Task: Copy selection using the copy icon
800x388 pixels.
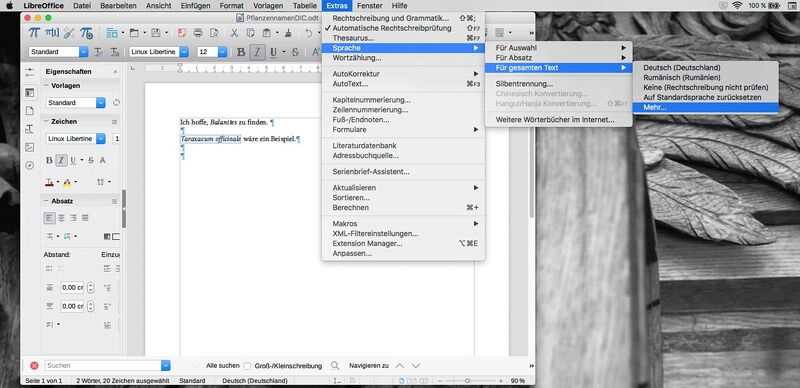Action: pos(250,33)
